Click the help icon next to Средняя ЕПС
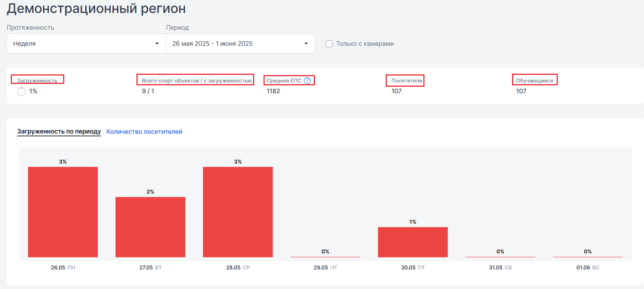The width and height of the screenshot is (644, 289). tap(307, 80)
